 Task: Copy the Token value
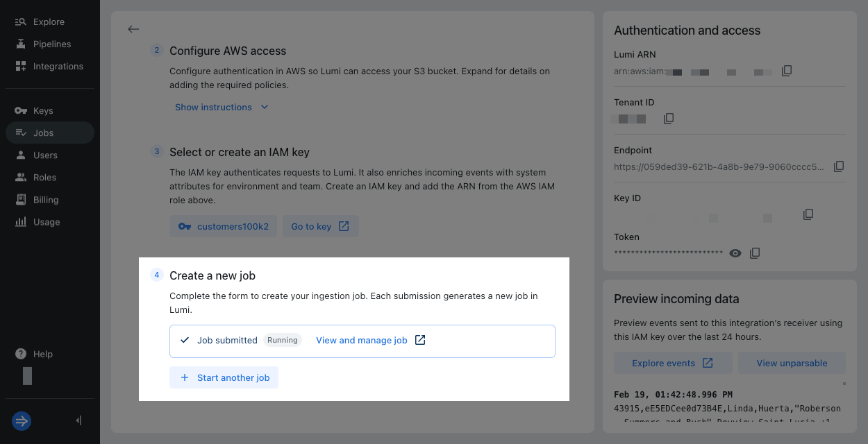[x=755, y=253]
